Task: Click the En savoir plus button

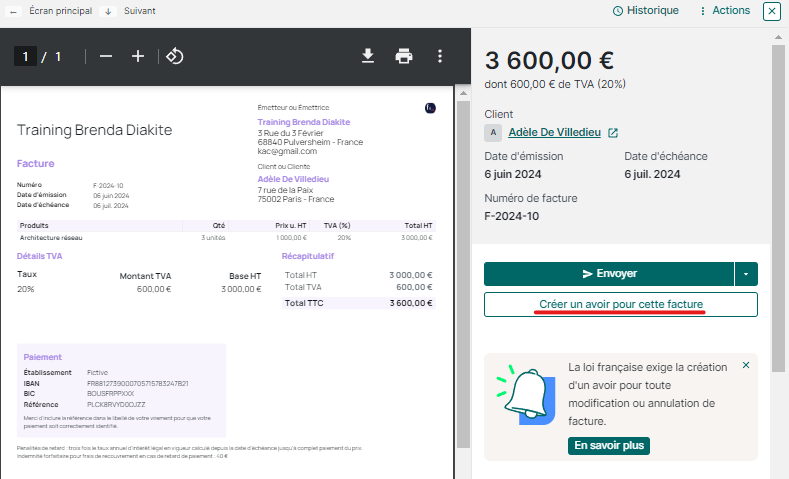Action: pos(609,445)
